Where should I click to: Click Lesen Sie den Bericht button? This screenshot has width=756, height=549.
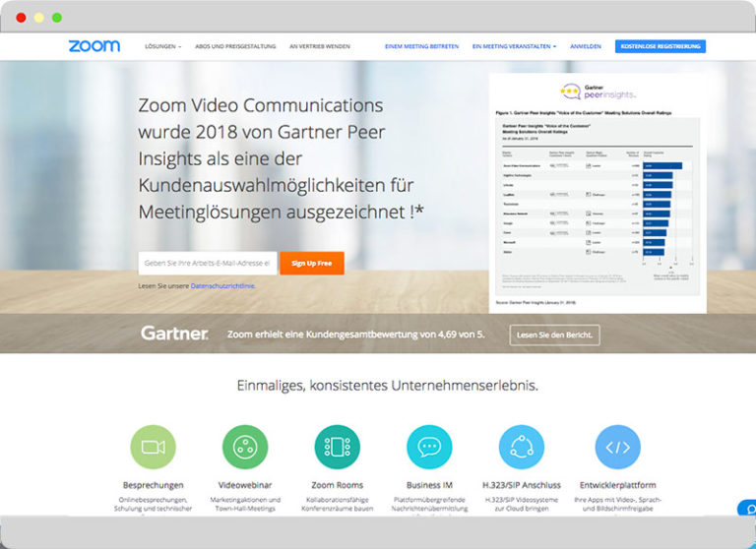(554, 335)
